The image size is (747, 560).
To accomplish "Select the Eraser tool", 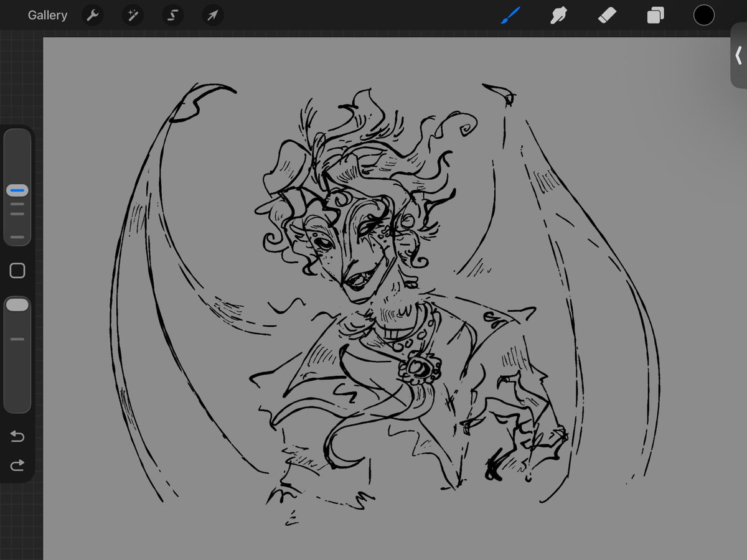I will (607, 16).
